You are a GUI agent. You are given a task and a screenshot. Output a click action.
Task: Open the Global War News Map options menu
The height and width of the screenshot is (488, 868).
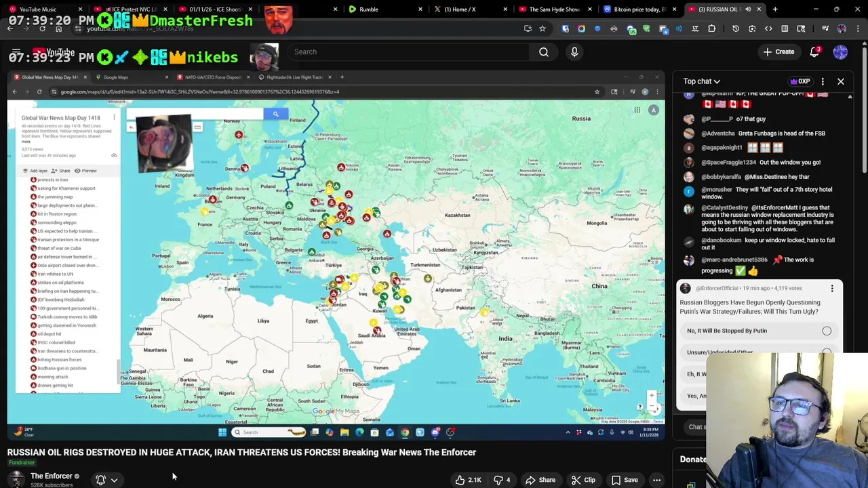click(x=114, y=117)
